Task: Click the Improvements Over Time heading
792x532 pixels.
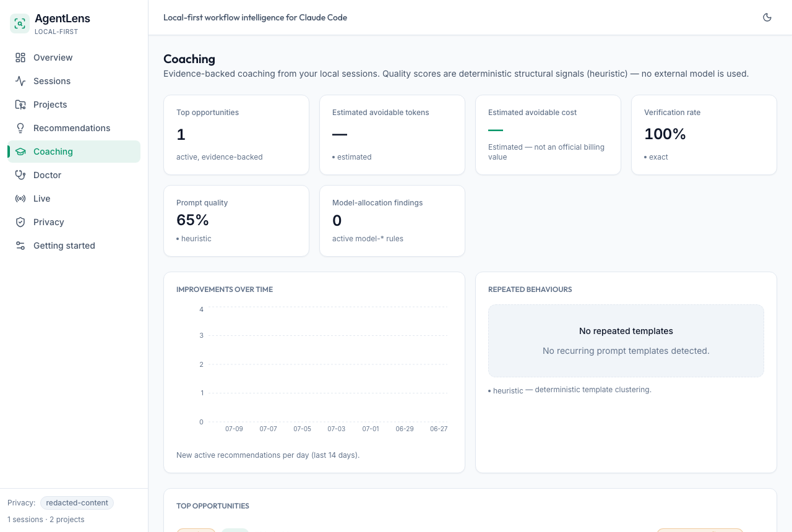Action: pyautogui.click(x=225, y=290)
